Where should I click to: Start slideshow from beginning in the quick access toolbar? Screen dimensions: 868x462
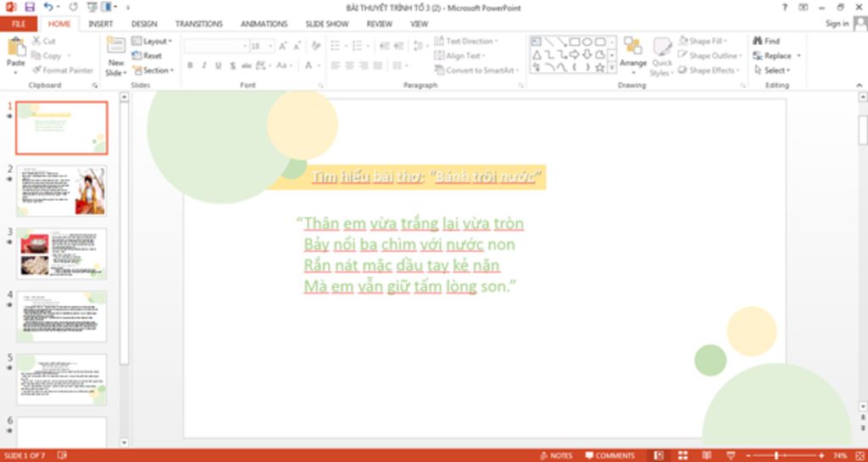tap(92, 7)
